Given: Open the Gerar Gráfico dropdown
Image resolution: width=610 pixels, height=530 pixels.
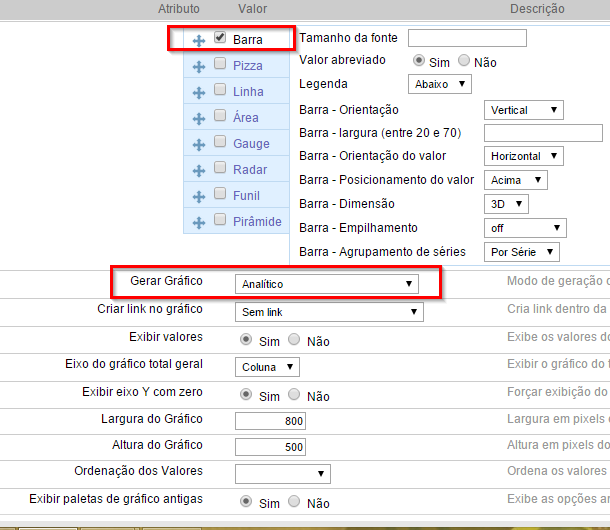Looking at the screenshot, I should 327,284.
